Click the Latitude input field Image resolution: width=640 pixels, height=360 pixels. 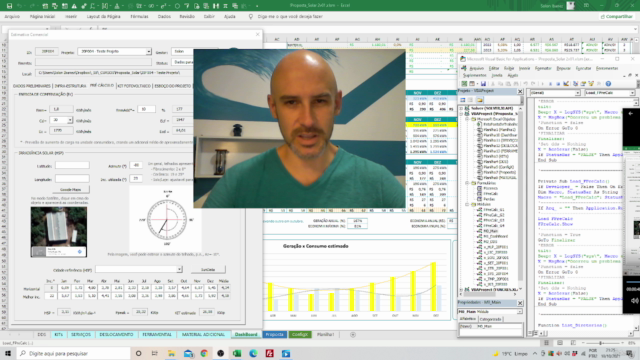pyautogui.click(x=72, y=165)
